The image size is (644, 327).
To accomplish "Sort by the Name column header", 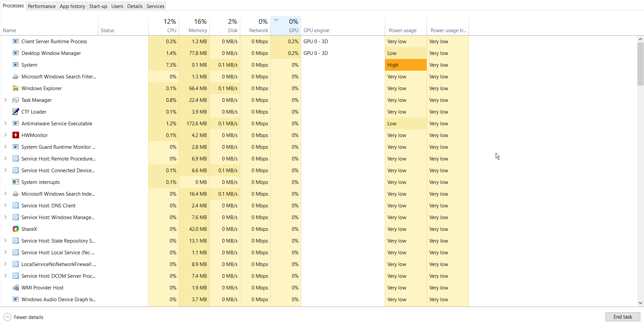I will coord(49,26).
